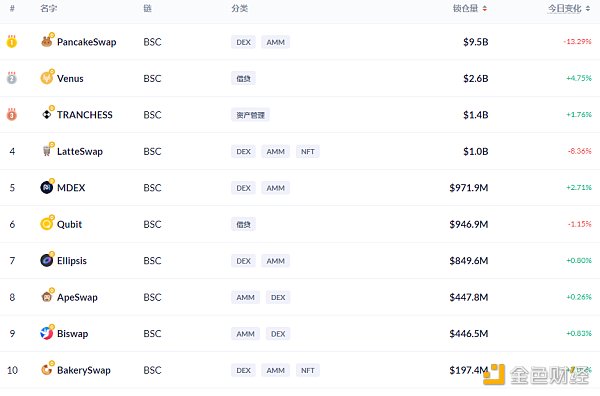Click the Biswap logo icon
600x396 pixels.
(47, 333)
